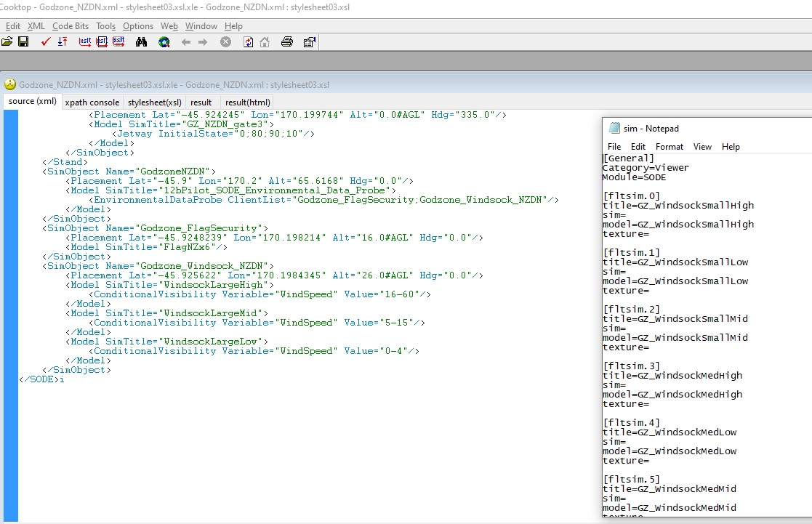Click the up-down arrows icon

pyautogui.click(x=63, y=42)
